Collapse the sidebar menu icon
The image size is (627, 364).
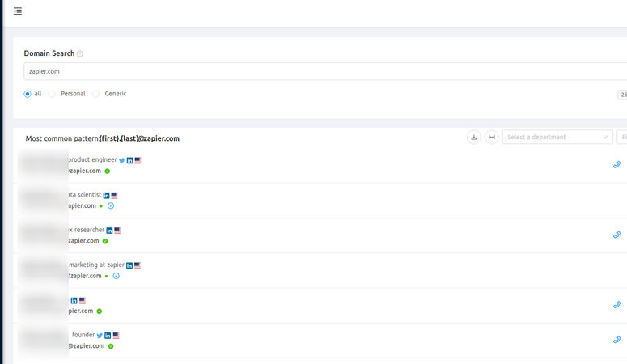coord(18,11)
